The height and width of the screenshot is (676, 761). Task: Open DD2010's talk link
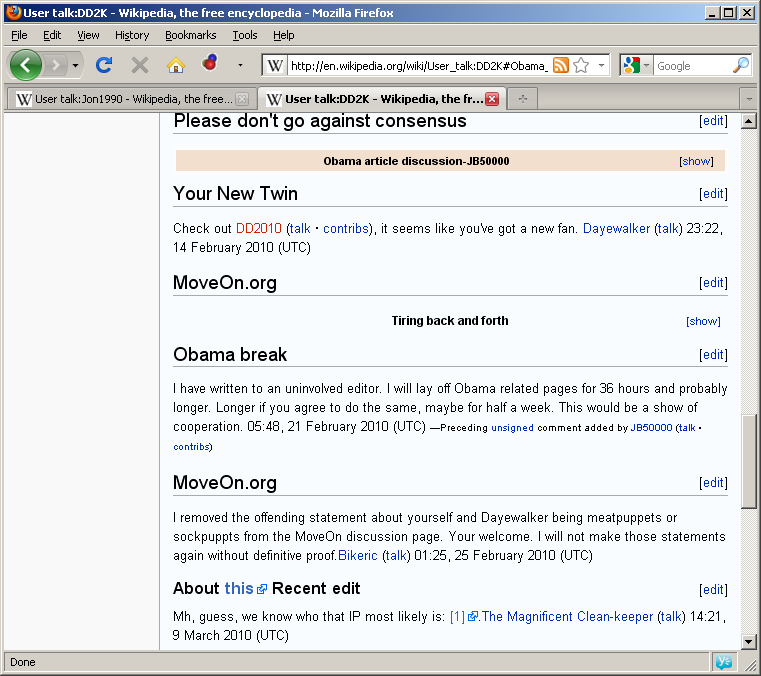click(300, 229)
